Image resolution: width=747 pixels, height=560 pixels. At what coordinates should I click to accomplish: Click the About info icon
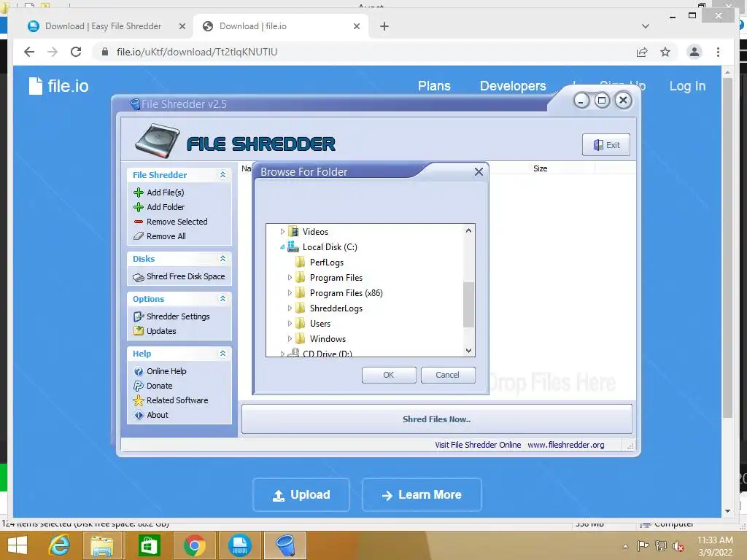point(138,415)
